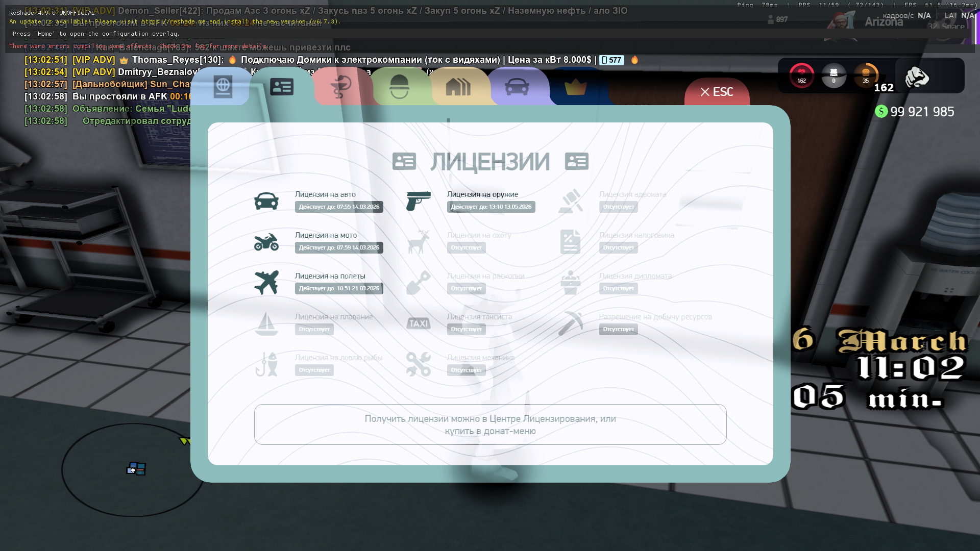This screenshot has height=551, width=980.
Task: Click the weapon license expiry badge
Action: click(x=491, y=207)
